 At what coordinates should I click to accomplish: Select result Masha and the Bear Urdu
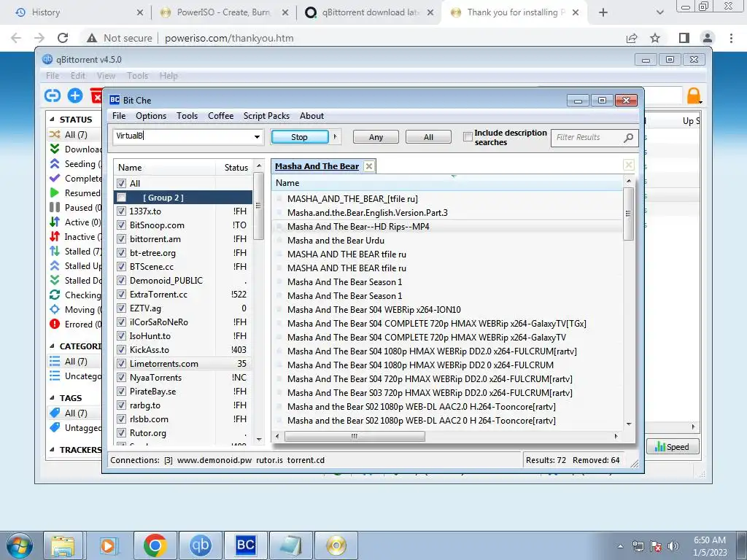pos(336,241)
